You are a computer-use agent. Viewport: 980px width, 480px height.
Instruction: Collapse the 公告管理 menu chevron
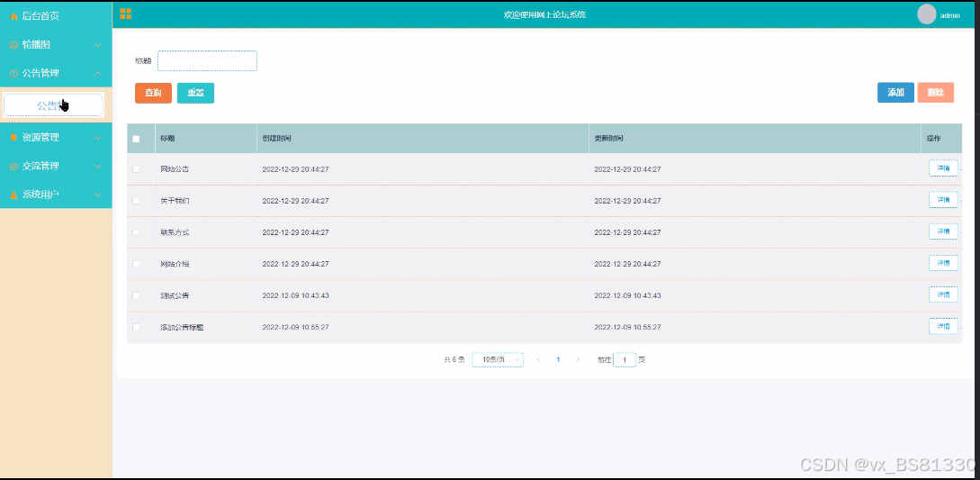[97, 74]
